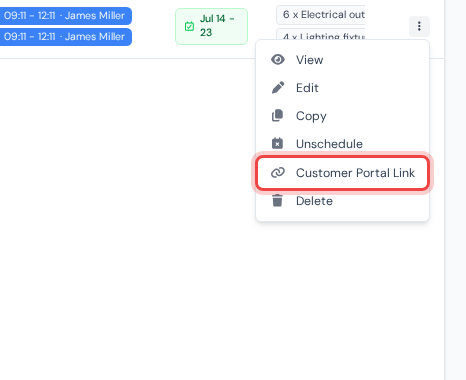466x380 pixels.
Task: Click the green calendar check icon
Action: (189, 26)
